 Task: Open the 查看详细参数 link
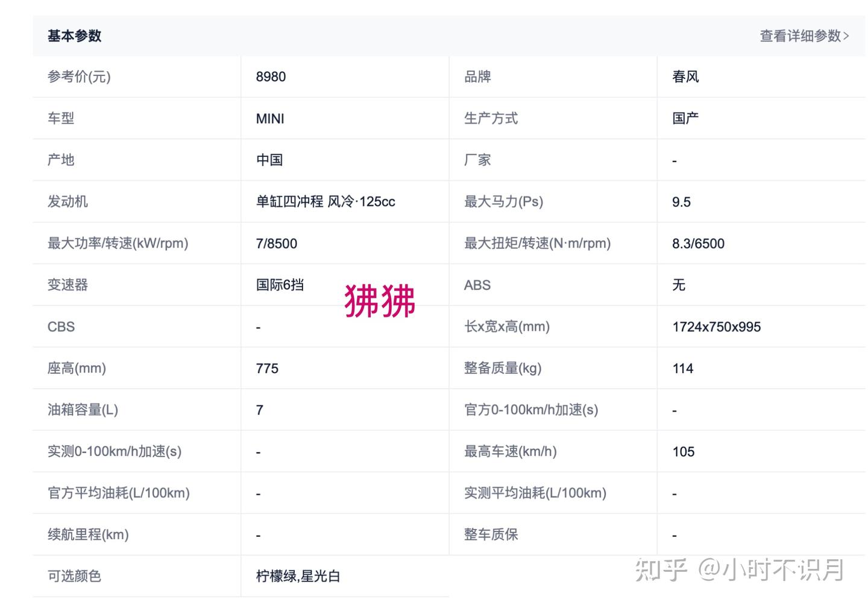coord(804,36)
